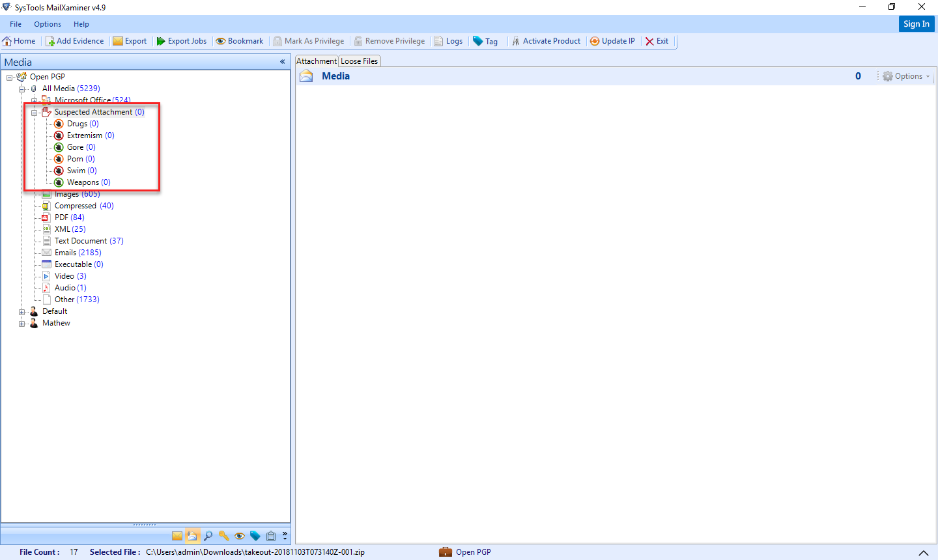Select Video (3) in the tree

70,276
